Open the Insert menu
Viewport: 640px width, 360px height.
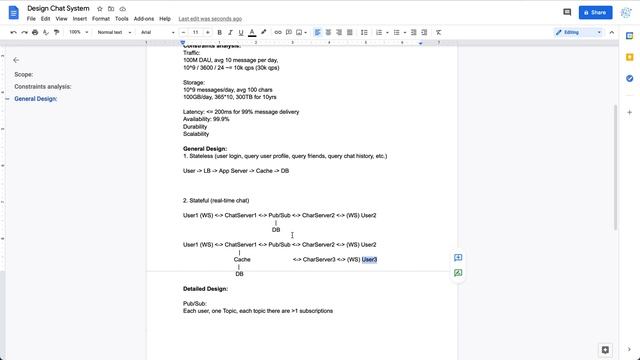pos(80,19)
